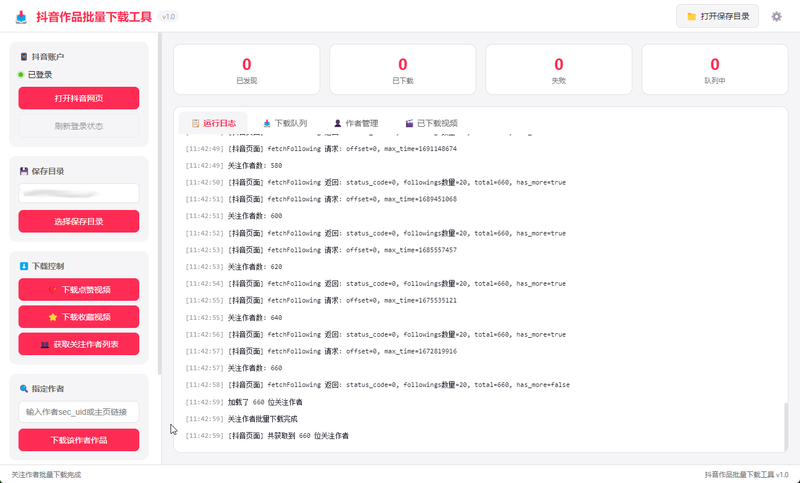Click the download icon on 下载队列 tab

tap(266, 123)
